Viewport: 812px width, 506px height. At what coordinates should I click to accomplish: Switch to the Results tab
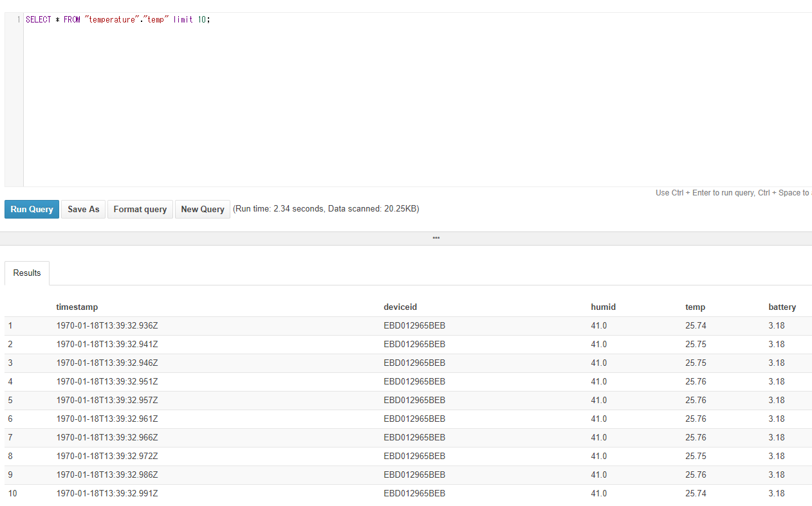(x=26, y=273)
